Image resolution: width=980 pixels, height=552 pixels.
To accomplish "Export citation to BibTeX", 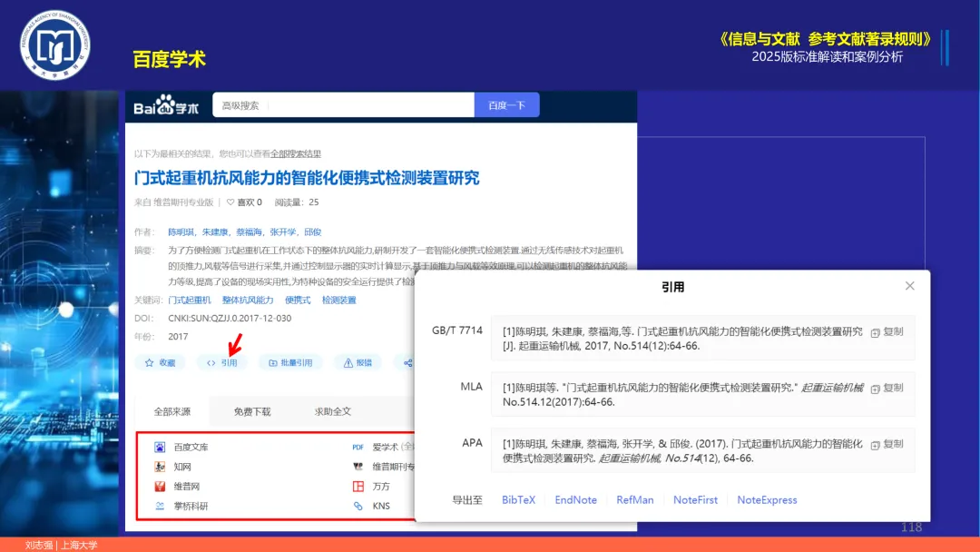I will 519,500.
